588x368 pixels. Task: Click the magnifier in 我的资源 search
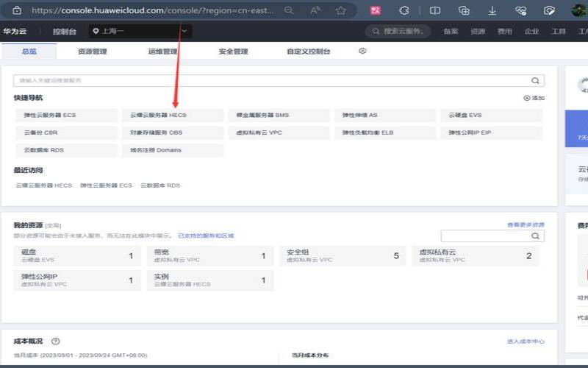[x=536, y=236]
